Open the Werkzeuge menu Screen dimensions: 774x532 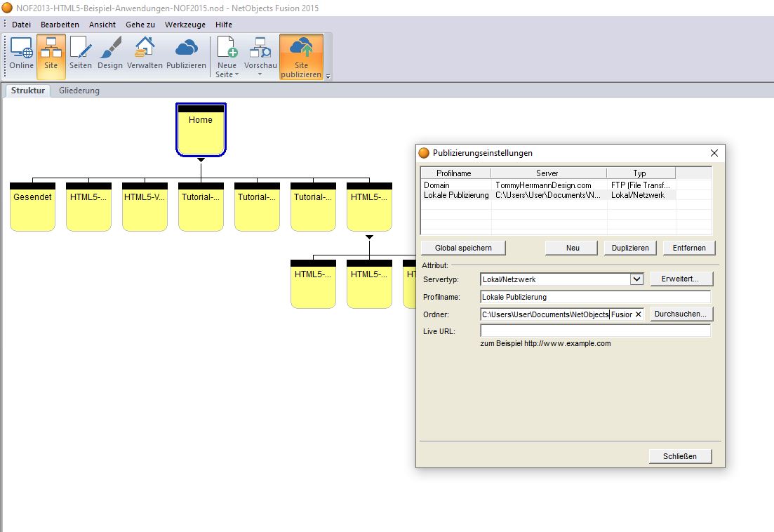185,25
